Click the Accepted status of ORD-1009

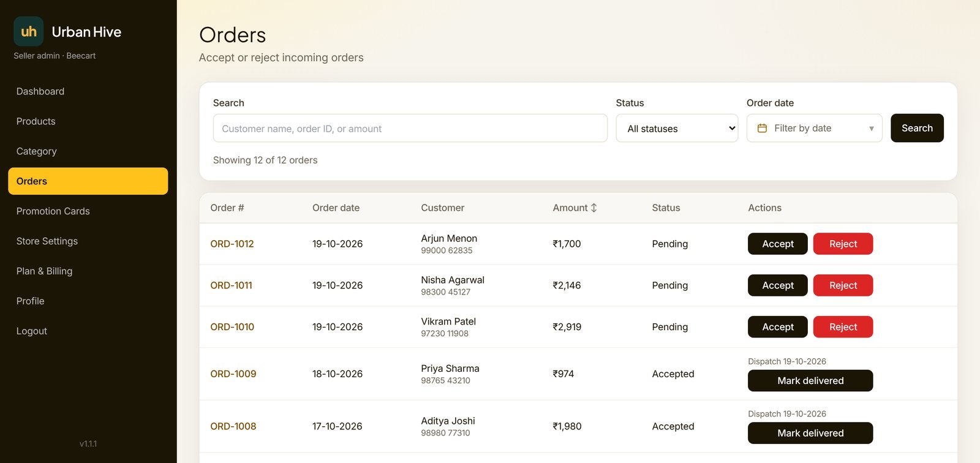673,374
